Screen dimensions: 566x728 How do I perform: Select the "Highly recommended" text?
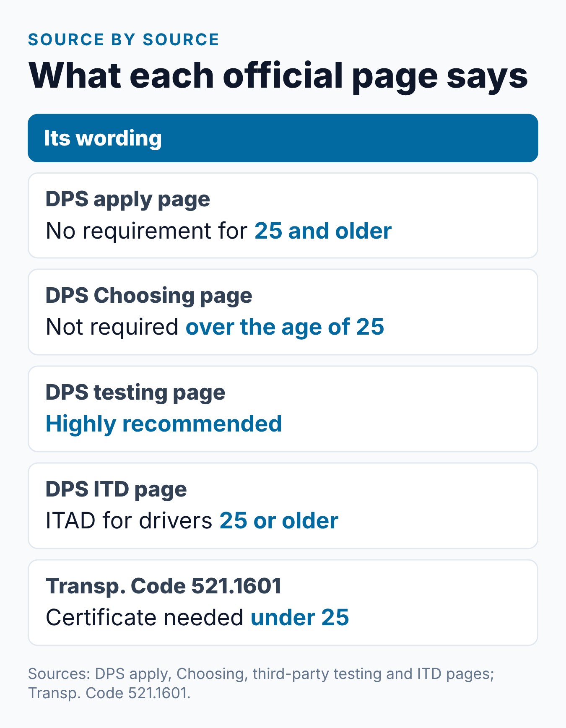point(164,424)
